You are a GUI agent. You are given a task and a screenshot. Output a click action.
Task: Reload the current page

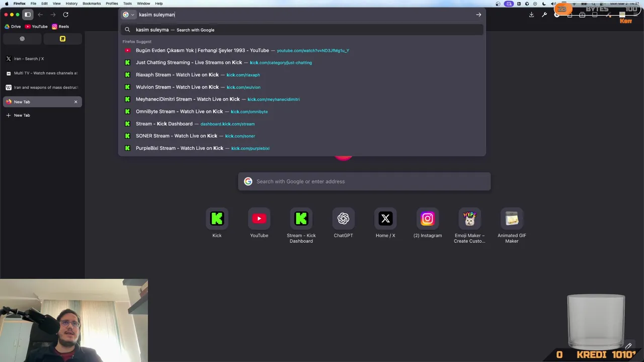(x=65, y=15)
